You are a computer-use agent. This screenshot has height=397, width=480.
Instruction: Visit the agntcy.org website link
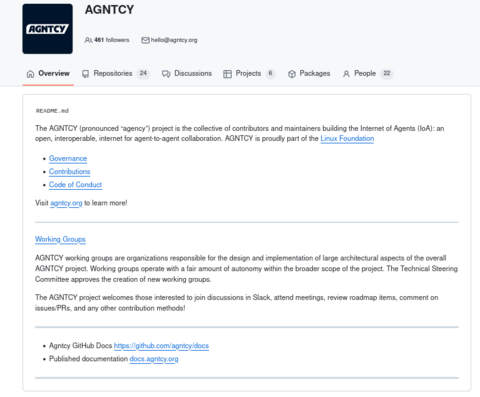coord(66,203)
